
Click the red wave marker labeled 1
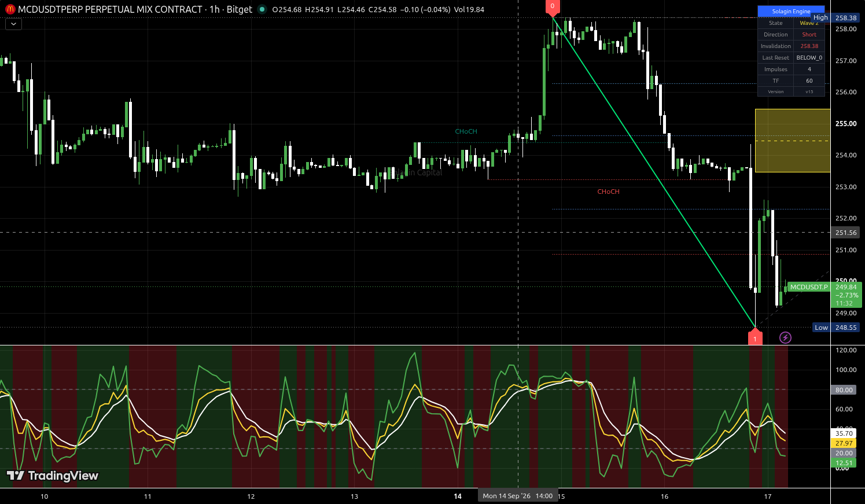click(x=755, y=337)
